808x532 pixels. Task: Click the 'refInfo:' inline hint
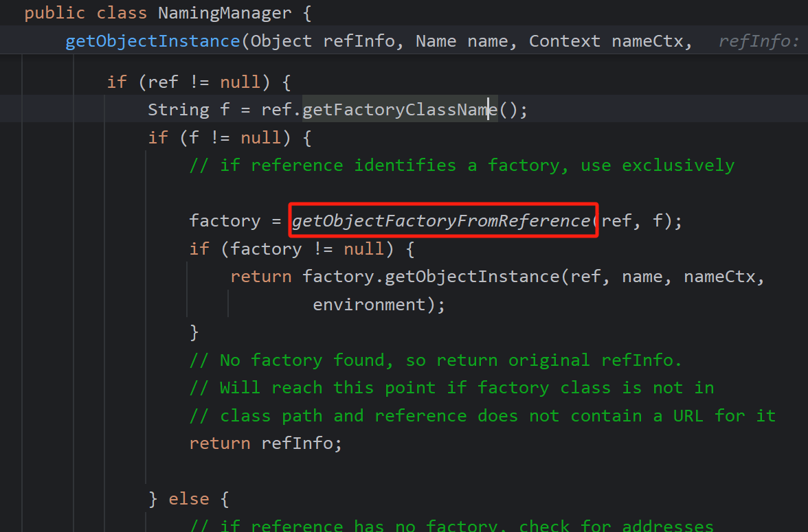pos(759,41)
